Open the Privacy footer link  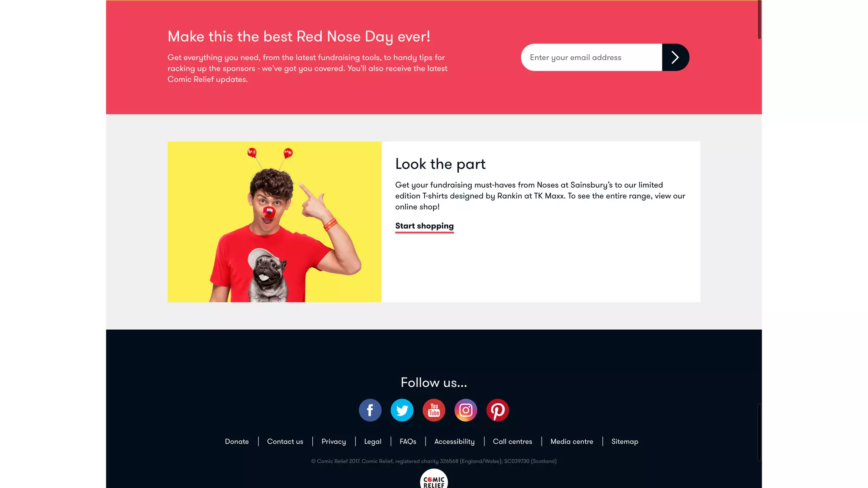pos(334,441)
